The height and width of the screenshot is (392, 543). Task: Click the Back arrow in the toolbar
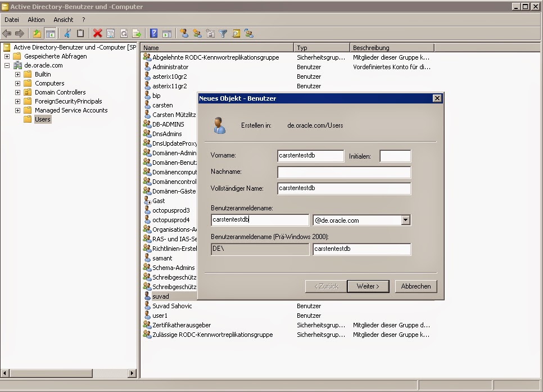click(x=7, y=34)
